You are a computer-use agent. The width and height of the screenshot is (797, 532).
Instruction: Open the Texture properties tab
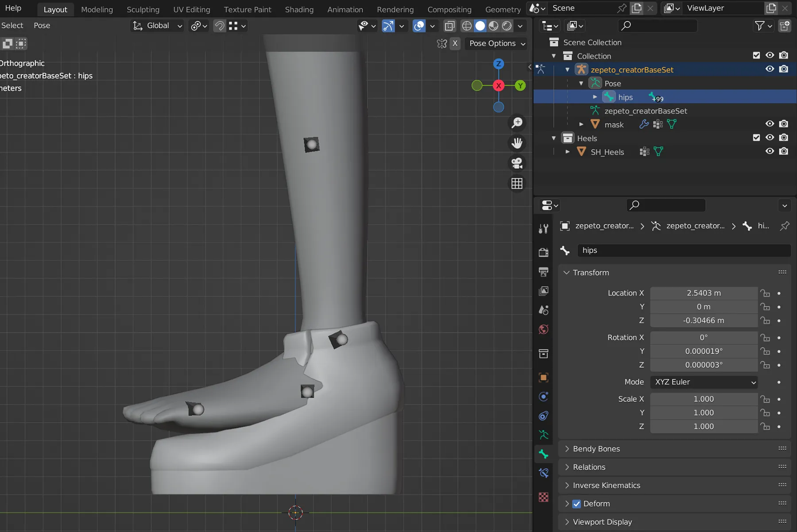coord(543,497)
